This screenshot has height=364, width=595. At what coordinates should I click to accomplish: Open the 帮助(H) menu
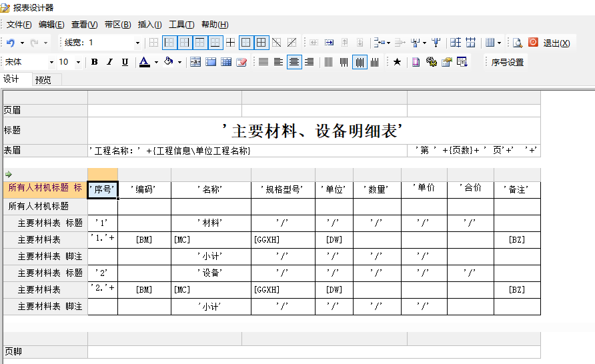215,25
